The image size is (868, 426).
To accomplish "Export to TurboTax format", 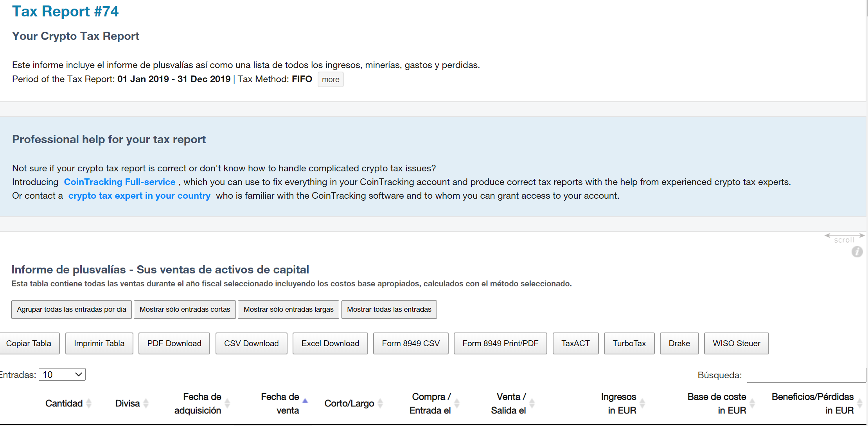I will tap(629, 343).
